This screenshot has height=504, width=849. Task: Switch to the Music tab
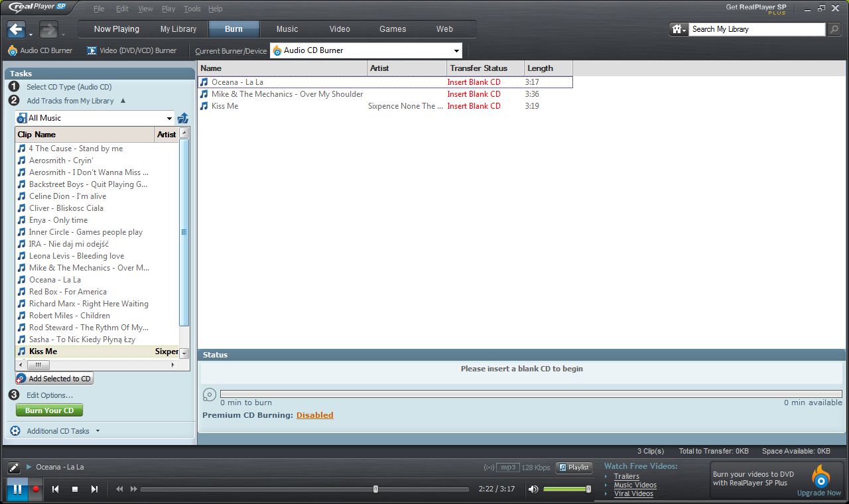pyautogui.click(x=287, y=29)
